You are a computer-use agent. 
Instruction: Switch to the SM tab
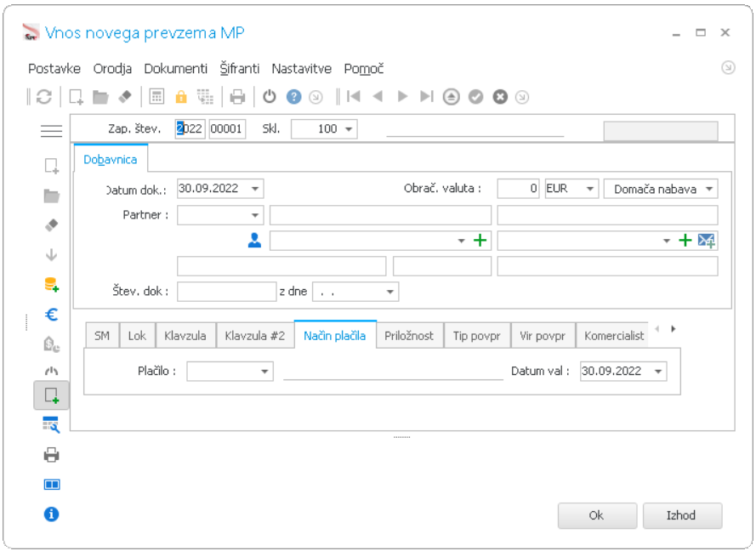[x=102, y=336]
